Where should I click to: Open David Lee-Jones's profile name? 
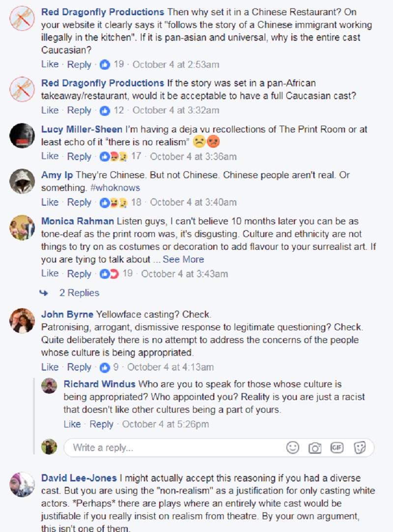(x=79, y=478)
